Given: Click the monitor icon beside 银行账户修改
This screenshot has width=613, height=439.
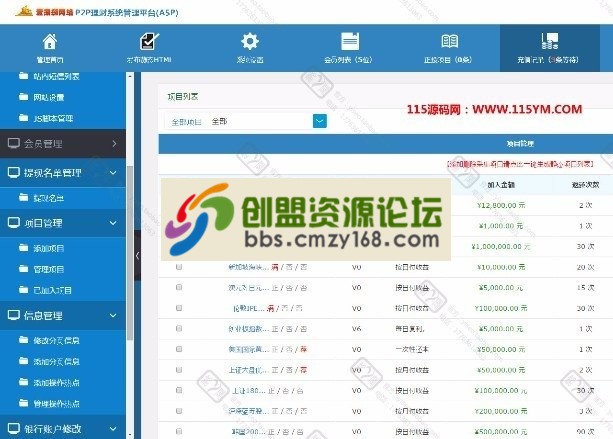Looking at the screenshot, I should pos(14,428).
